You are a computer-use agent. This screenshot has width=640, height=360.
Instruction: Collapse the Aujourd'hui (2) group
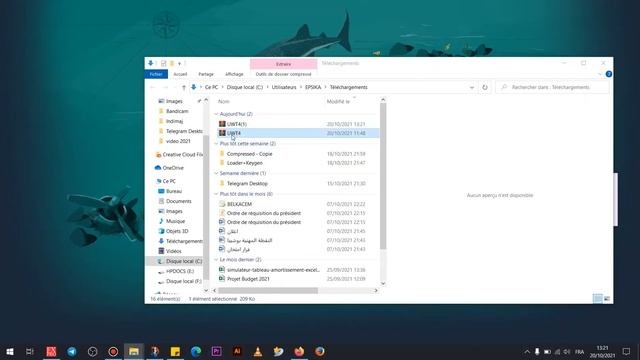coord(216,114)
